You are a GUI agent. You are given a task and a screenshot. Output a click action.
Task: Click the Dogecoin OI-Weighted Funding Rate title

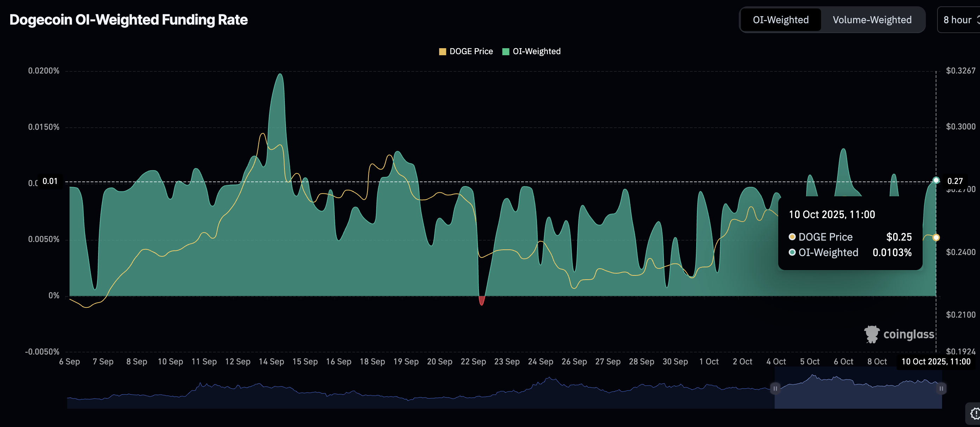[x=128, y=20]
